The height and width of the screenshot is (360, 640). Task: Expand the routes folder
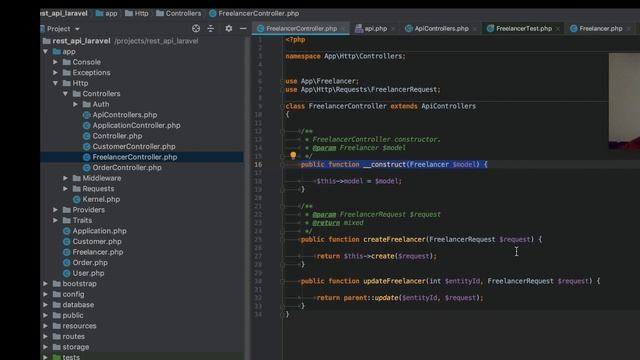[46, 337]
